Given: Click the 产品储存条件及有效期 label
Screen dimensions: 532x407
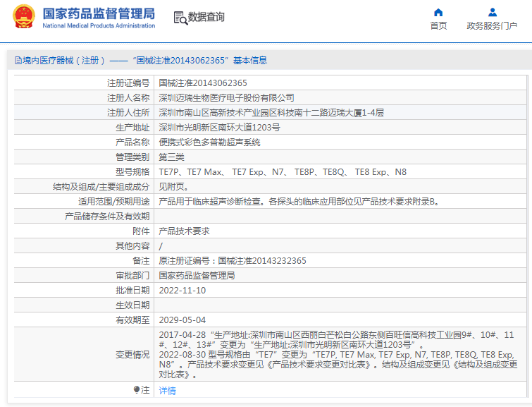Looking at the screenshot, I should 107,217.
